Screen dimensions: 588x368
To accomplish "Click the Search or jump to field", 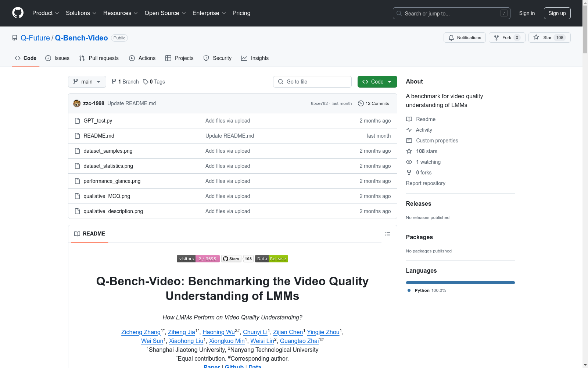I will point(452,13).
